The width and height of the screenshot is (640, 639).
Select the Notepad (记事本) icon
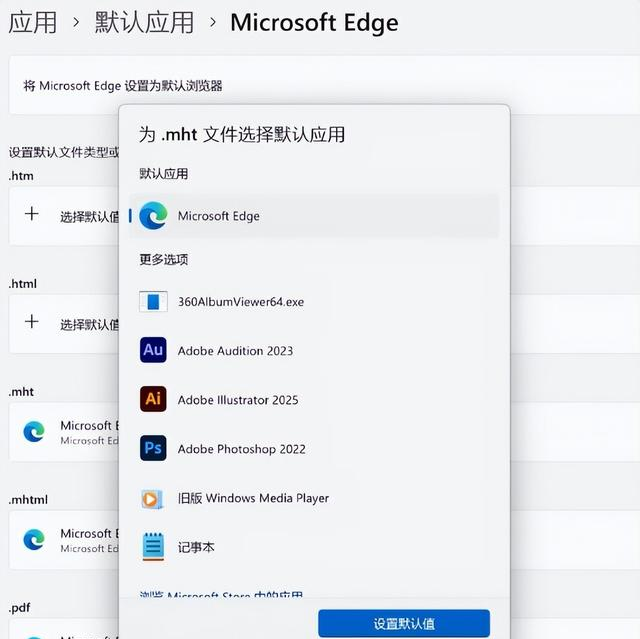153,546
